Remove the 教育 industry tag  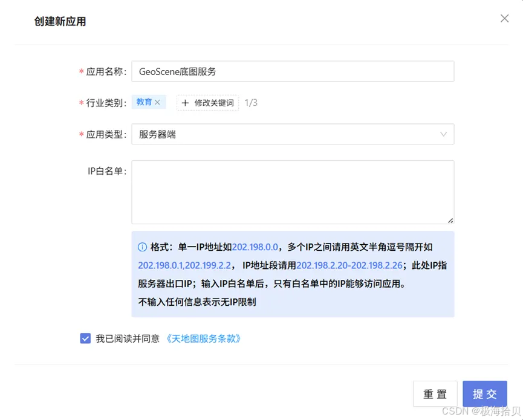(x=157, y=102)
